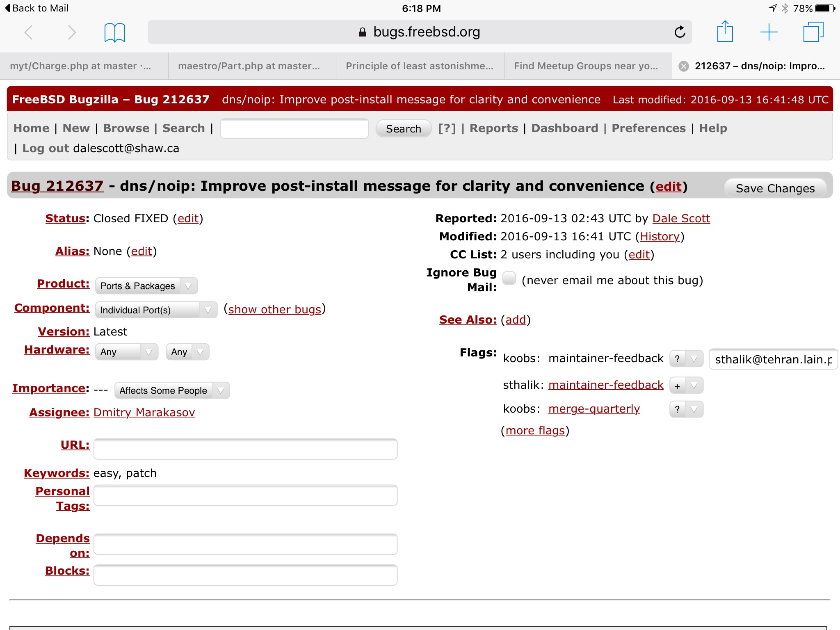Show all tabs overview icon
The height and width of the screenshot is (630, 840).
(x=813, y=32)
